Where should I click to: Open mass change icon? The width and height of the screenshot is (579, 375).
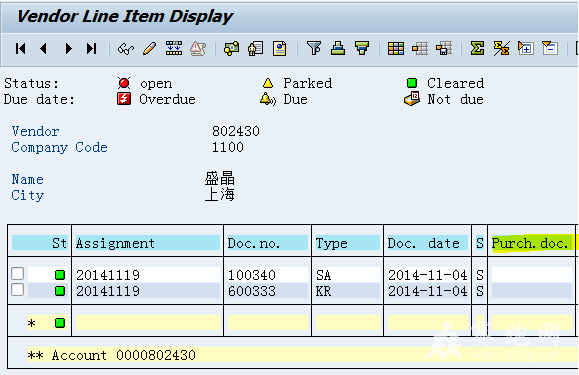coord(174,48)
